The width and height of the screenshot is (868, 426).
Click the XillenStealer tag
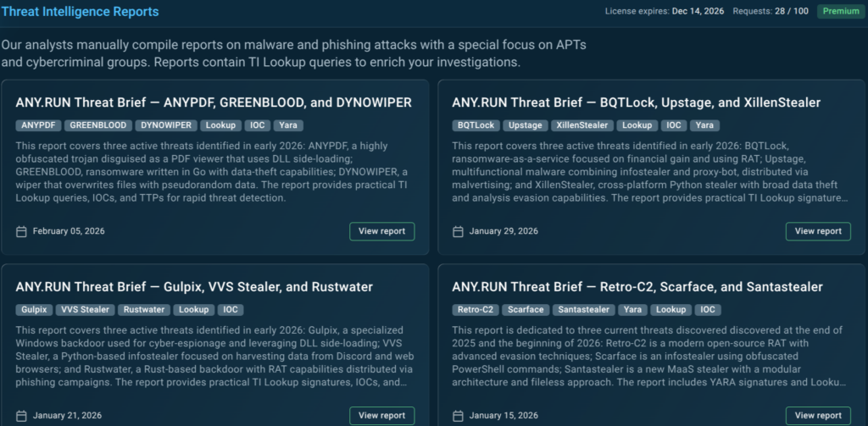point(581,125)
